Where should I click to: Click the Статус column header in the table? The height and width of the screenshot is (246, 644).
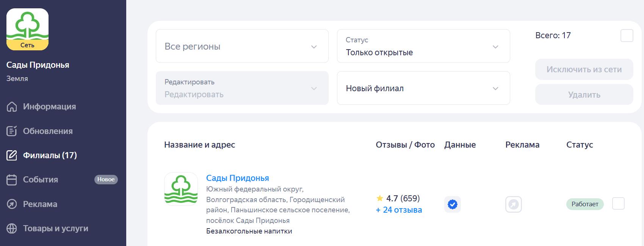(580, 145)
